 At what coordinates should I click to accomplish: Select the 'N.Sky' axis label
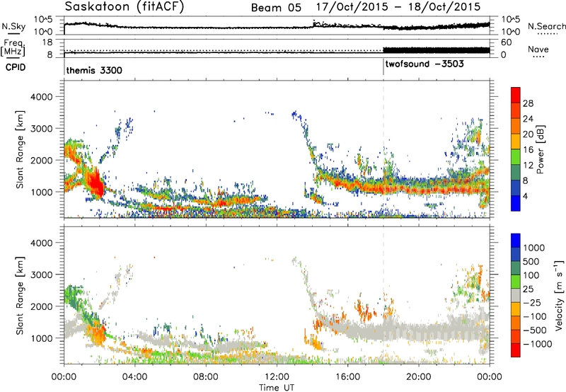13,26
